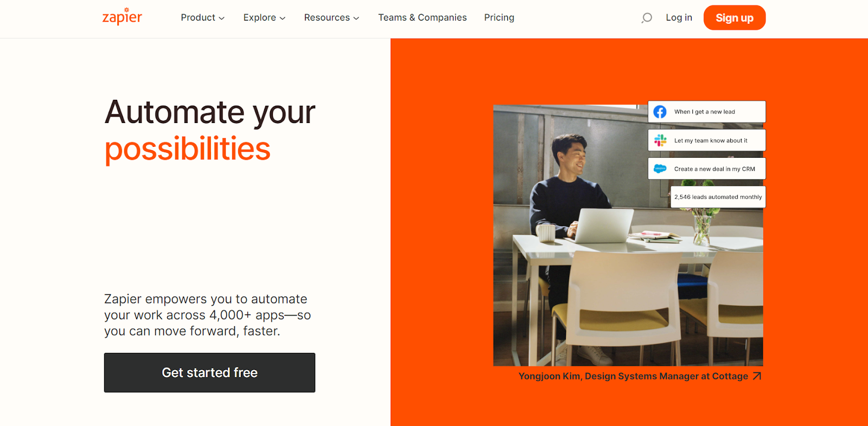
Task: Click the Get started free button
Action: (x=209, y=373)
